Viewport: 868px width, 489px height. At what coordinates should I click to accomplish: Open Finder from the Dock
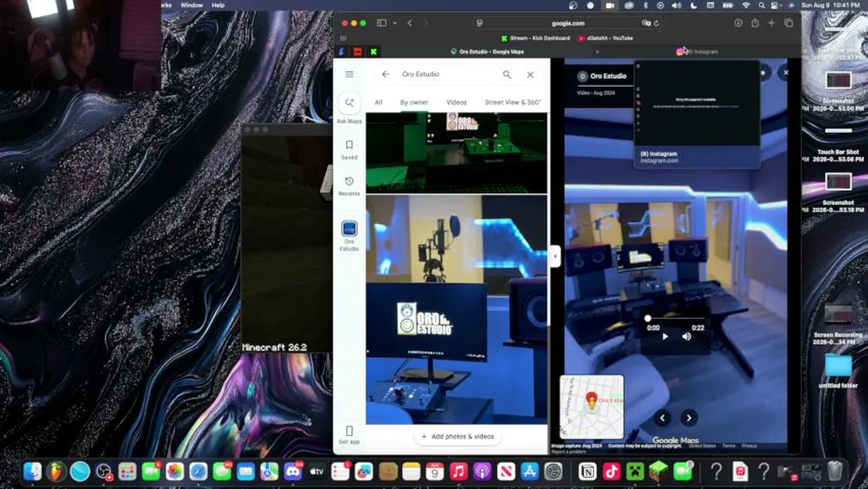click(33, 471)
